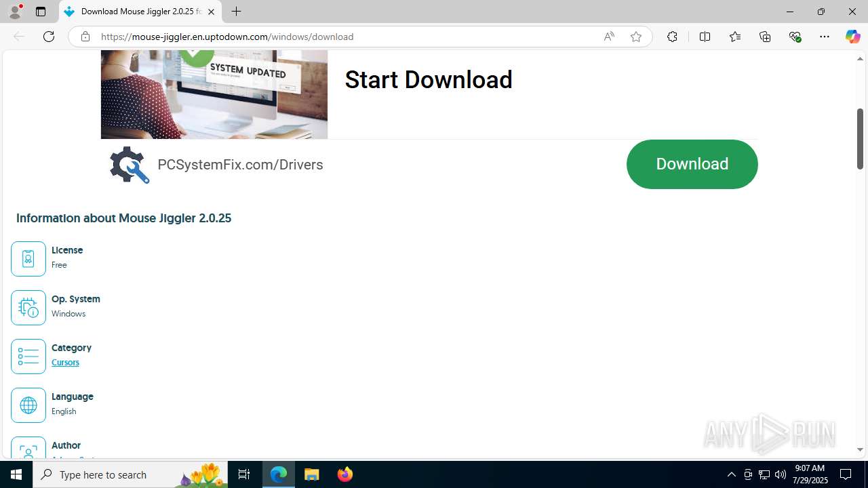Image resolution: width=868 pixels, height=488 pixels.
Task: Click scrollbar down arrow
Action: (860, 449)
